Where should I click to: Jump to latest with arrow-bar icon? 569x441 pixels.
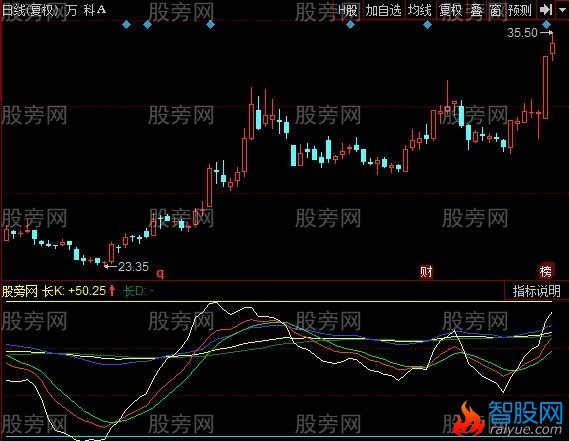(546, 10)
